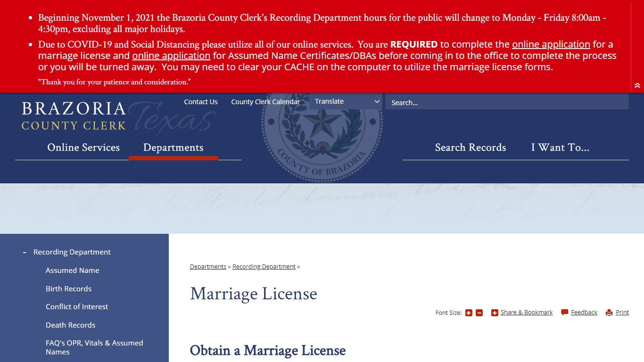The width and height of the screenshot is (644, 362).
Task: Select Conflict of Interest in sidebar
Action: 77,307
